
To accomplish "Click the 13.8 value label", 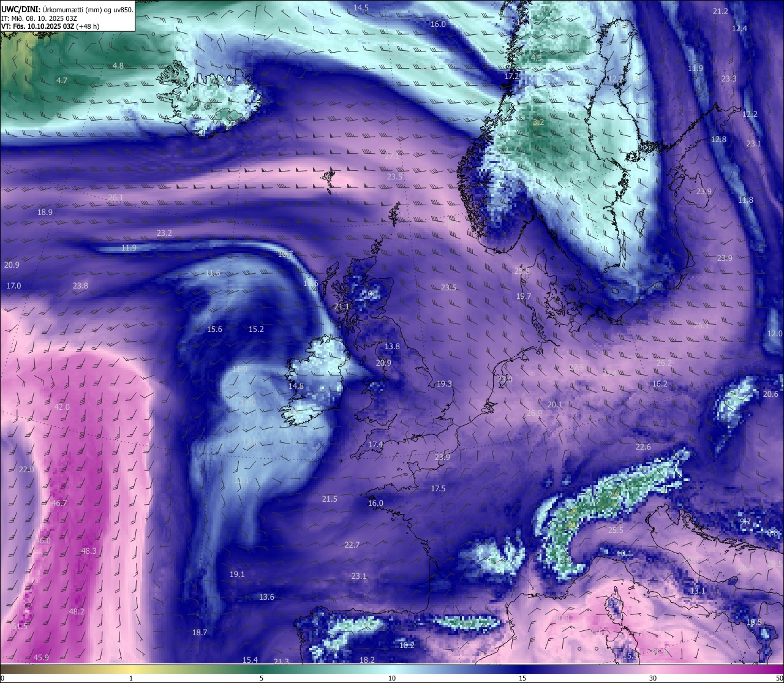I will pyautogui.click(x=392, y=346).
